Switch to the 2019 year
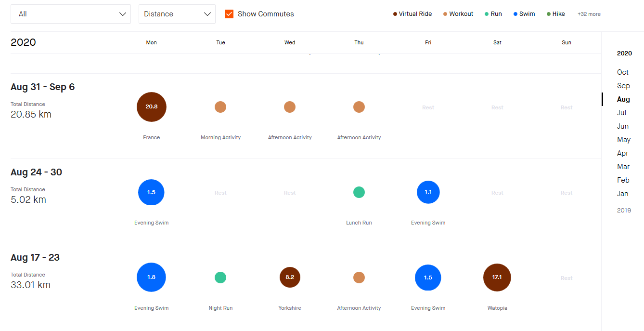Image resolution: width=644 pixels, height=331 pixels. click(x=624, y=210)
